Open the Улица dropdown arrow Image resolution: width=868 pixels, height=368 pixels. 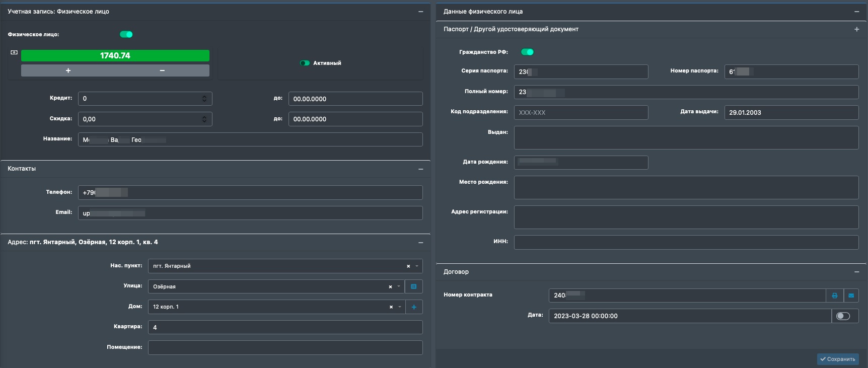coord(399,287)
